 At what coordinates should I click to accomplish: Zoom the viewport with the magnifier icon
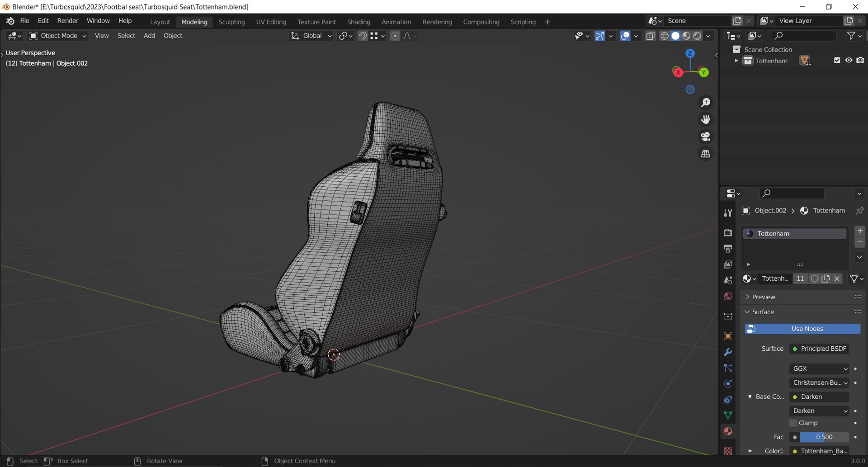[705, 103]
